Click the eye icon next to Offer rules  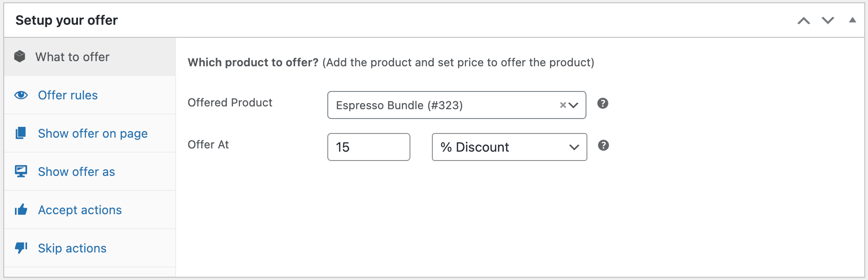tap(21, 95)
